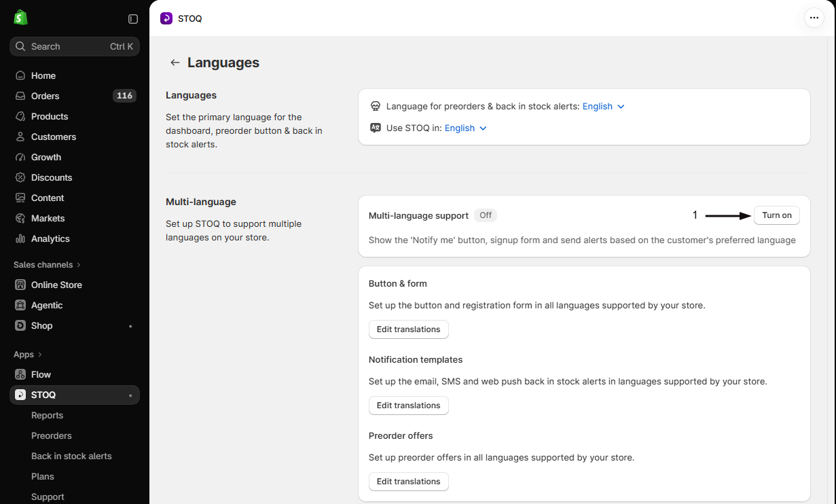Open the Content page

(75, 198)
